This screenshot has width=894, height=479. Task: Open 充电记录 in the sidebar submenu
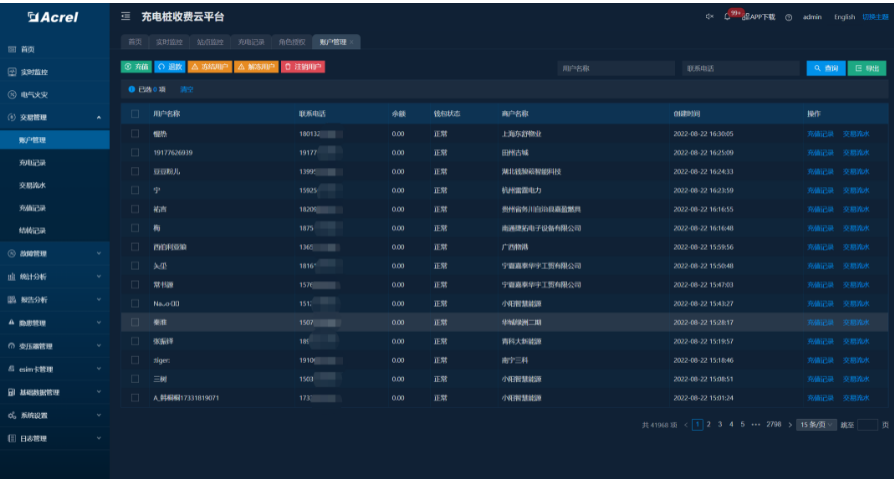pyautogui.click(x=32, y=163)
